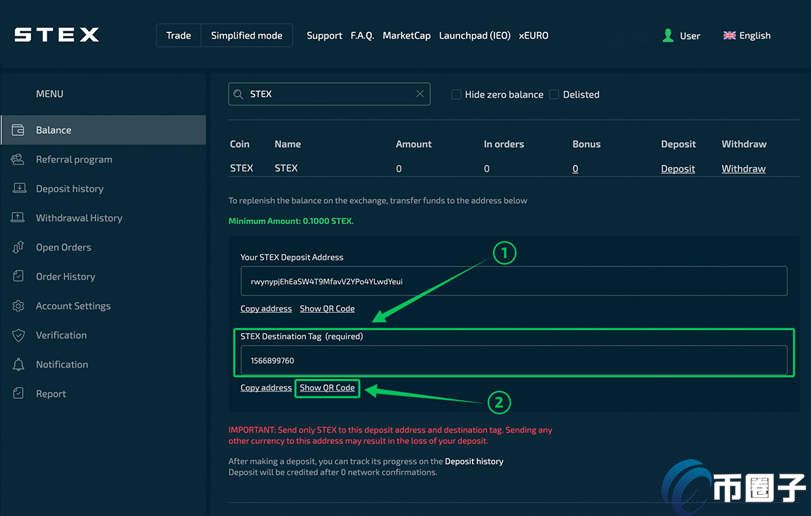Toggle the Hide zero balance checkbox
Screen dimensions: 811x516
click(456, 94)
